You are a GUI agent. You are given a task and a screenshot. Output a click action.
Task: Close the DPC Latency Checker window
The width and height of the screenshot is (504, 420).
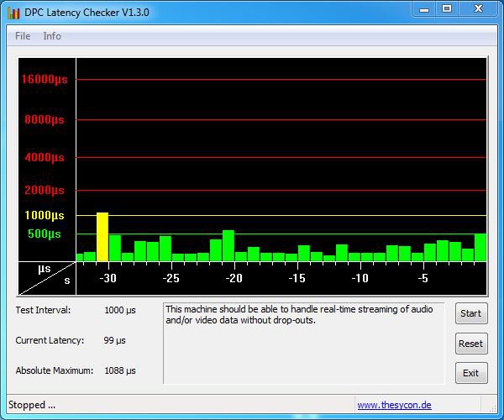[x=478, y=9]
